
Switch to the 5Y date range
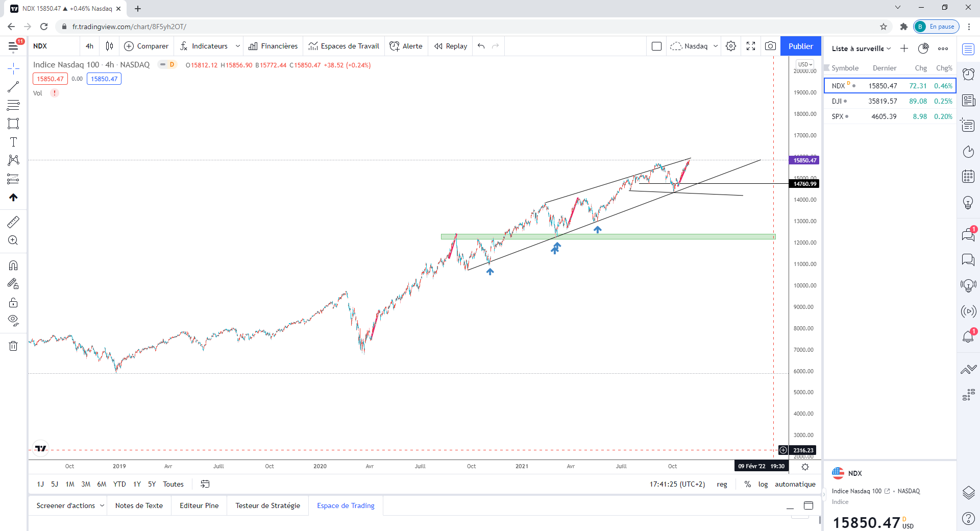point(152,484)
